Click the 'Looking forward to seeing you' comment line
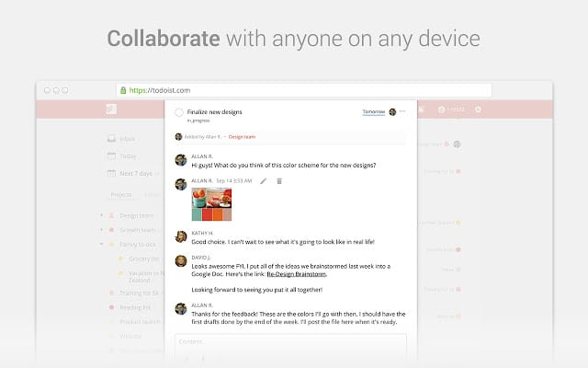588x368 pixels. [257, 290]
